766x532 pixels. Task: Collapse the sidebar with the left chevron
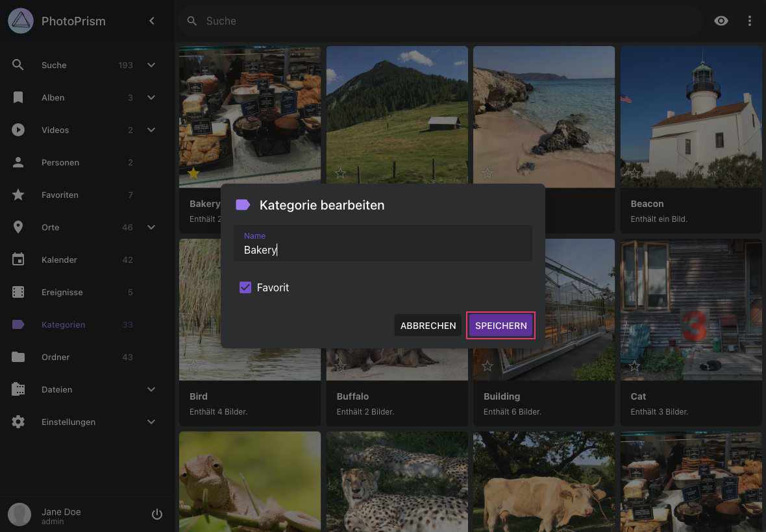[152, 21]
